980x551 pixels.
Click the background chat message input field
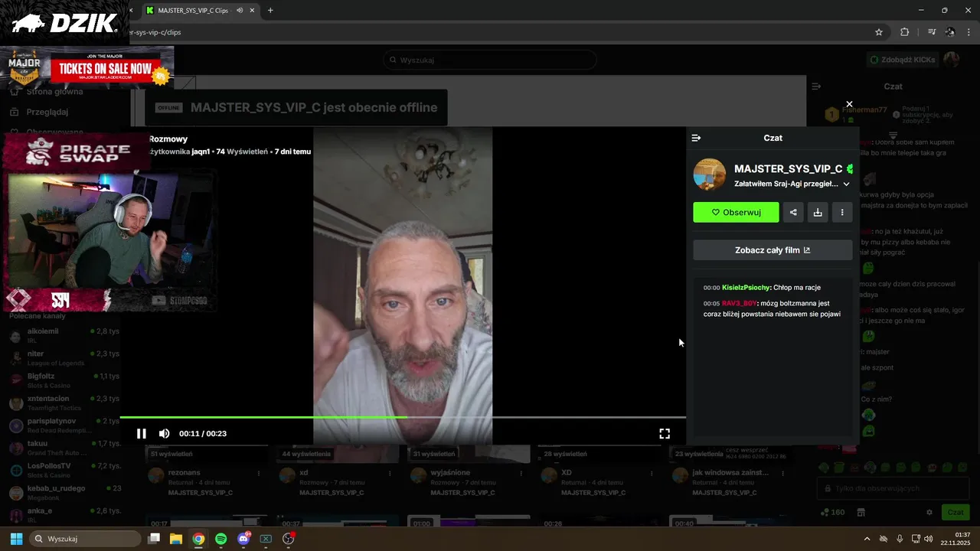(893, 488)
